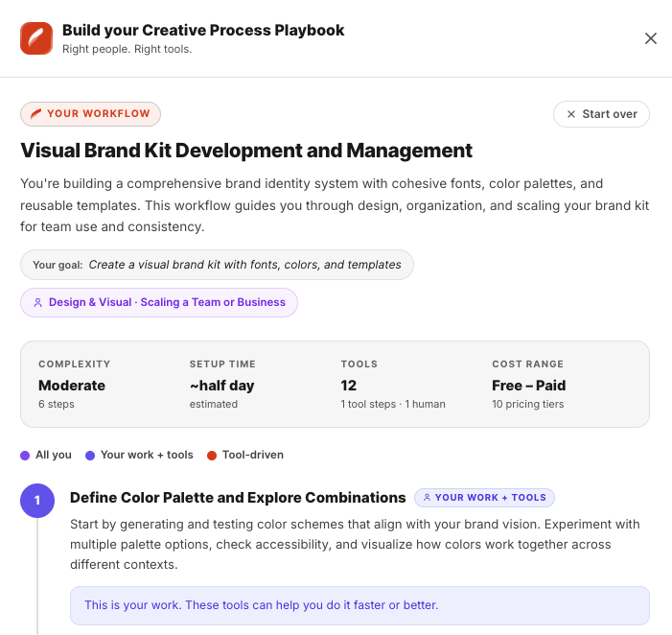The width and height of the screenshot is (672, 635).
Task: Click the Your Work + Tools step badge
Action: pyautogui.click(x=484, y=498)
